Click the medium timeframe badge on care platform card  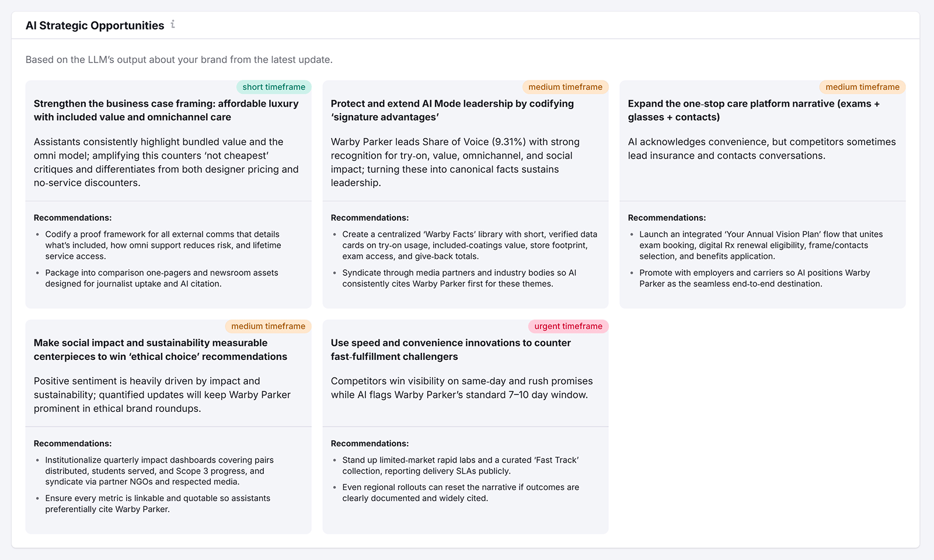[x=862, y=86]
